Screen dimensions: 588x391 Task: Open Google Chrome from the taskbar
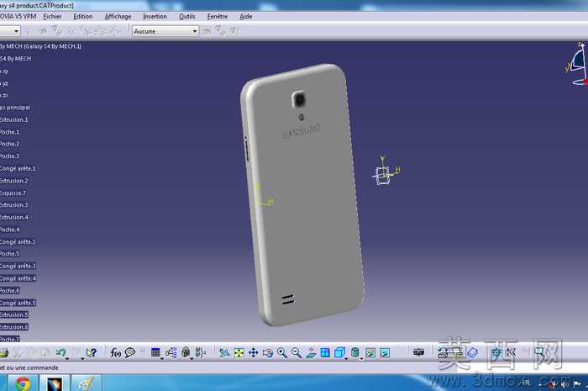point(23,384)
